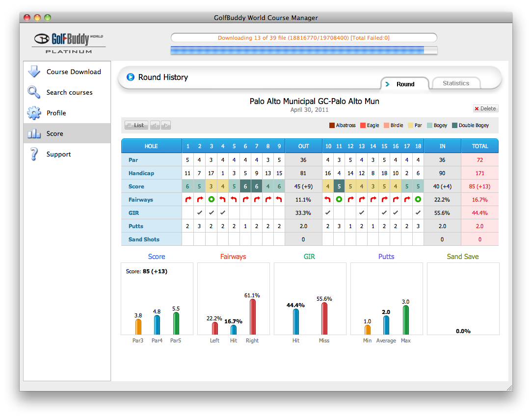Click the GIR checkmark for hole 2

point(199,213)
